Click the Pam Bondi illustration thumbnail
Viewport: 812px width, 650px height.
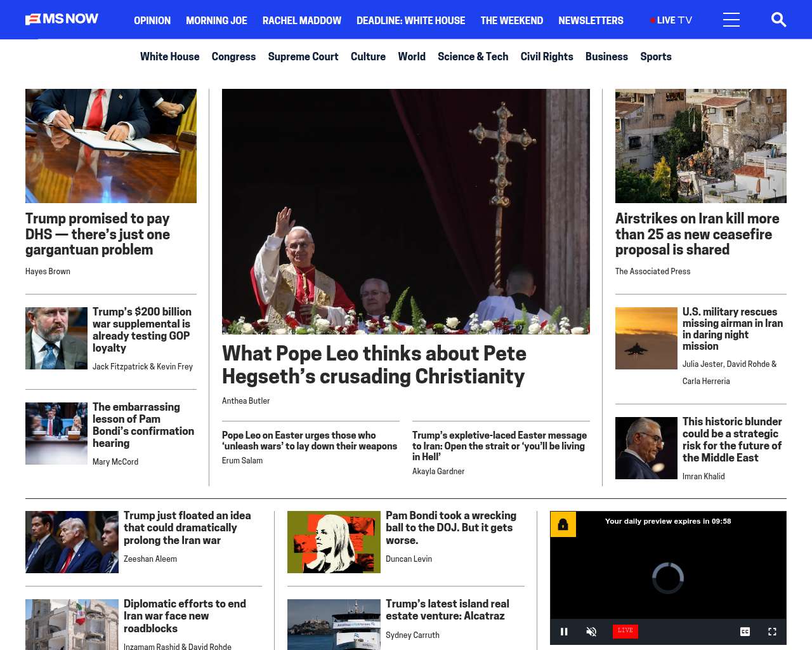(334, 542)
